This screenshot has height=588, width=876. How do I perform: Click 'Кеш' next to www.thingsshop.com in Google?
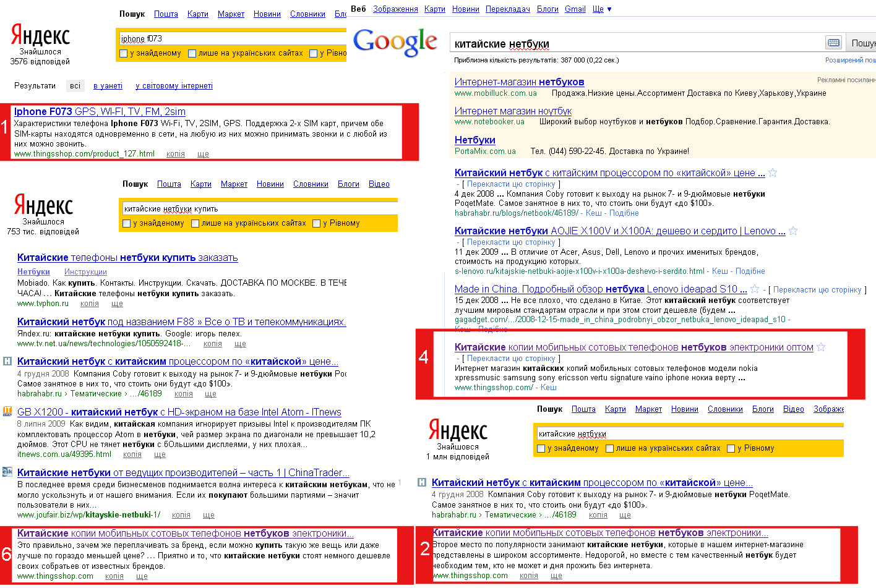coord(549,388)
